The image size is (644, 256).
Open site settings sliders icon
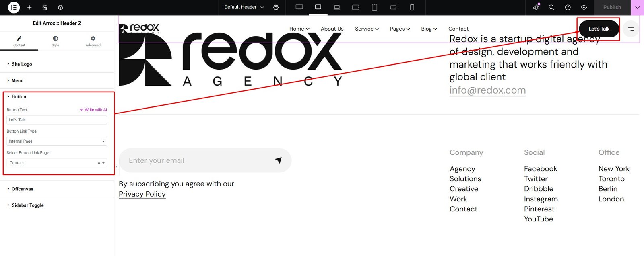pyautogui.click(x=45, y=7)
